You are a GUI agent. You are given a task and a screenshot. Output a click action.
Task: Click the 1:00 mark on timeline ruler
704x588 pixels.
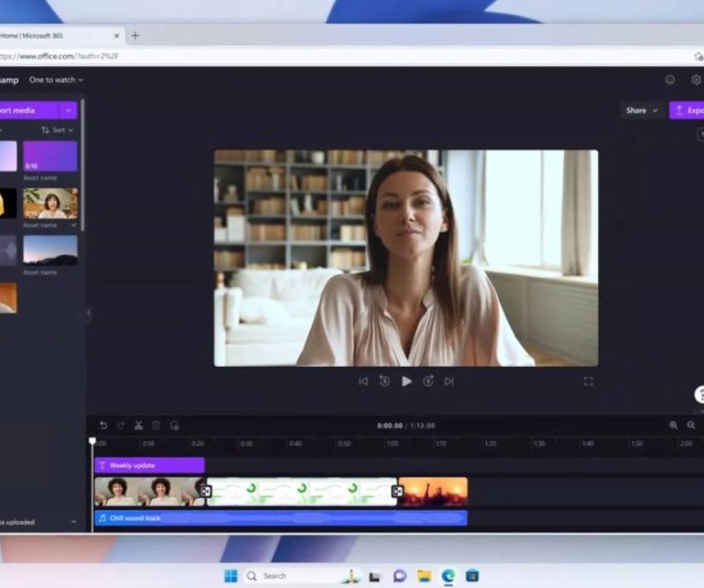coord(393,443)
